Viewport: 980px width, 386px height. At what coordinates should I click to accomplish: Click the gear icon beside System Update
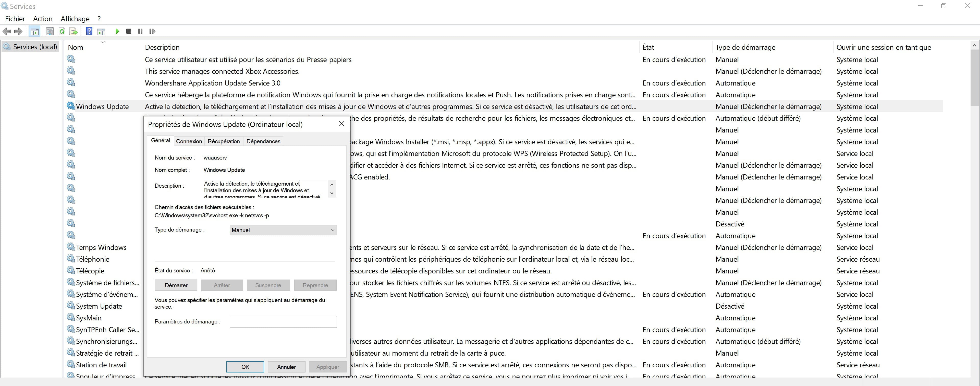(x=71, y=305)
